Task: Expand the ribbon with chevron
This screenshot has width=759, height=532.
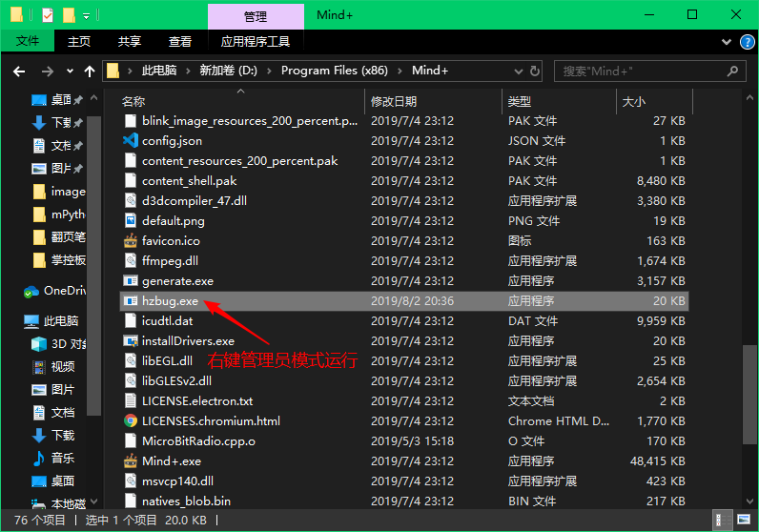Action: pyautogui.click(x=726, y=42)
